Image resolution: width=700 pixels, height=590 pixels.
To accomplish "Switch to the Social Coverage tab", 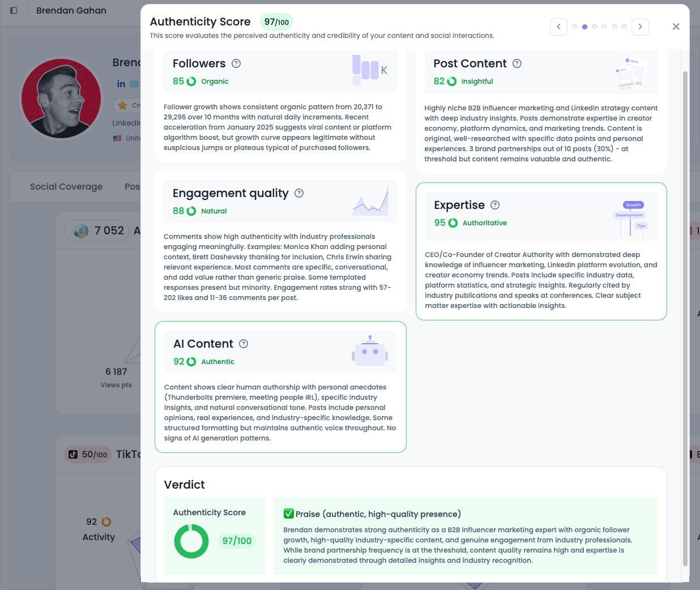I will click(x=66, y=186).
